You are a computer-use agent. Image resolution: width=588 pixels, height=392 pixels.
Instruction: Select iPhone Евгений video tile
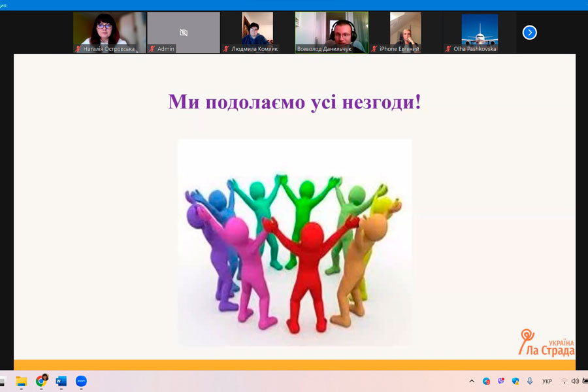[405, 32]
